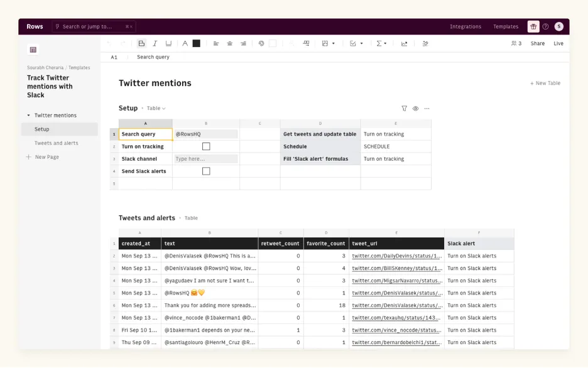Open the twitter.com/vince_nocode status link
Viewport: 588px width, 368px height.
pyautogui.click(x=396, y=330)
